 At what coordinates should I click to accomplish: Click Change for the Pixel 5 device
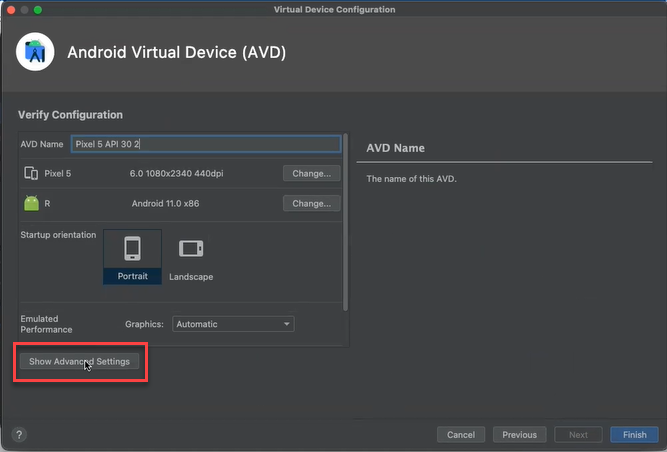coord(311,173)
